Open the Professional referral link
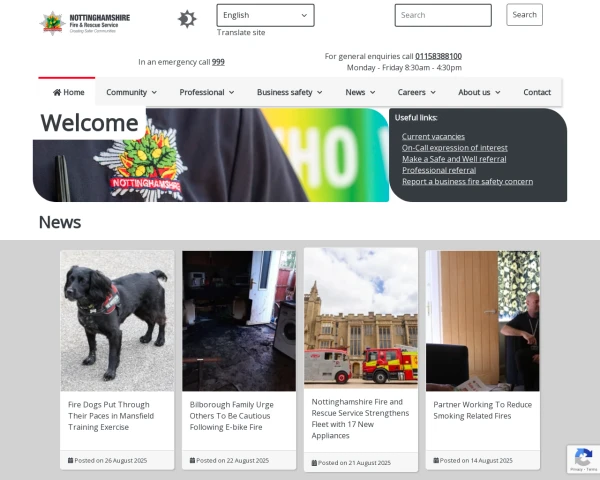This screenshot has width=600, height=480. pyautogui.click(x=439, y=170)
